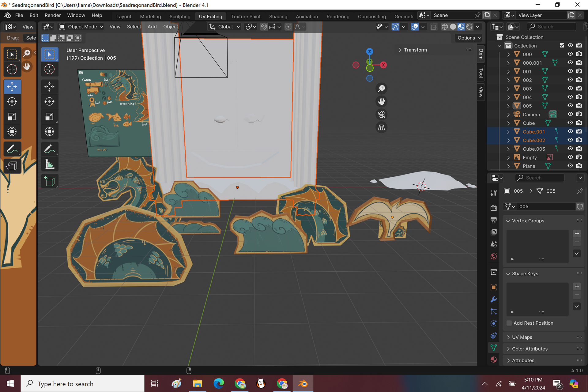Click the X axis on navigation gizmo
Image resolution: width=588 pixels, height=392 pixels.
pos(383,65)
